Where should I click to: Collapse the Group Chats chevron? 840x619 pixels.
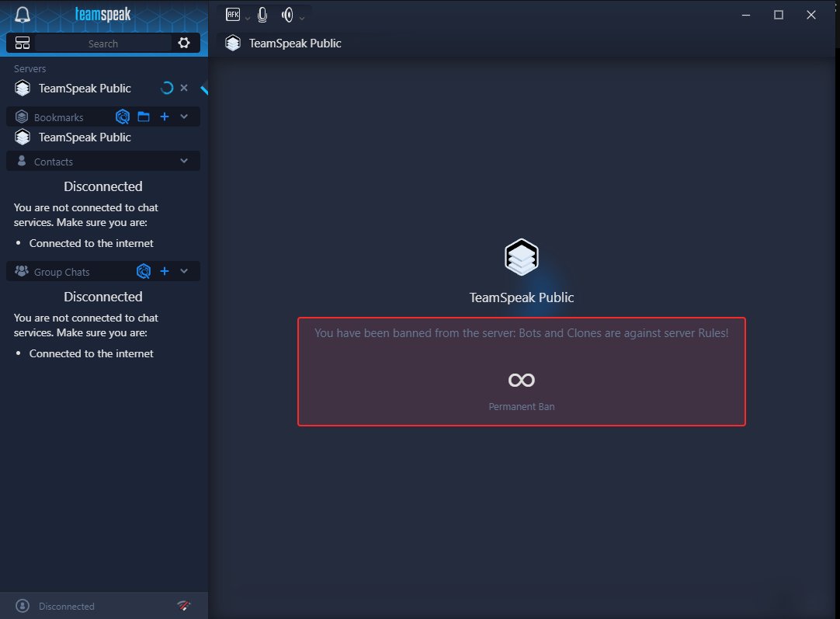click(x=184, y=271)
